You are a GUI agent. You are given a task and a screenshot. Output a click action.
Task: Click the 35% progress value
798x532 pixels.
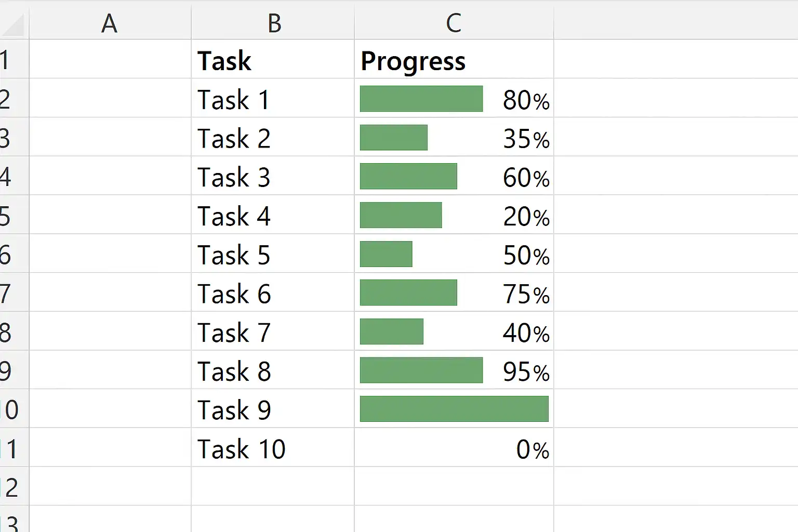[x=526, y=139]
